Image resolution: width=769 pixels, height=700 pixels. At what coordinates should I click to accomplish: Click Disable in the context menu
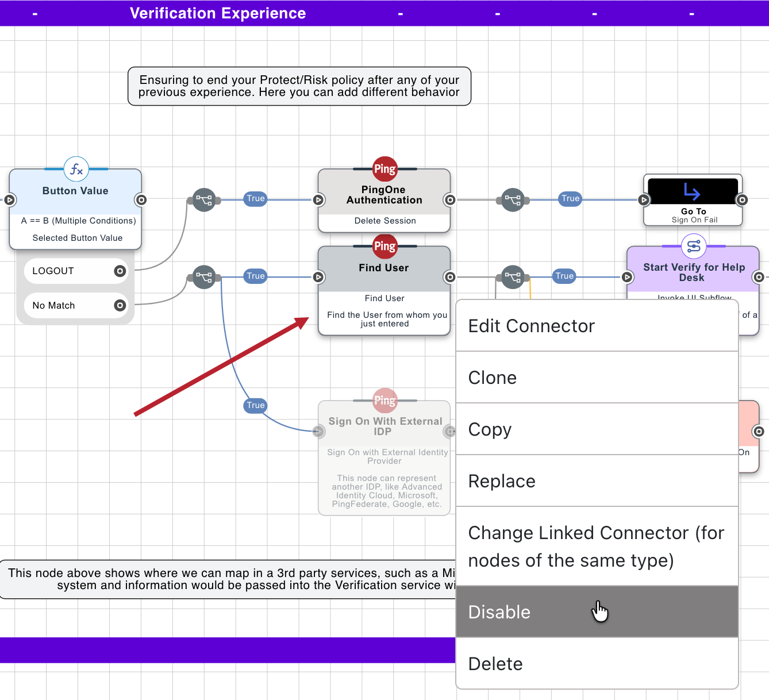pos(499,611)
